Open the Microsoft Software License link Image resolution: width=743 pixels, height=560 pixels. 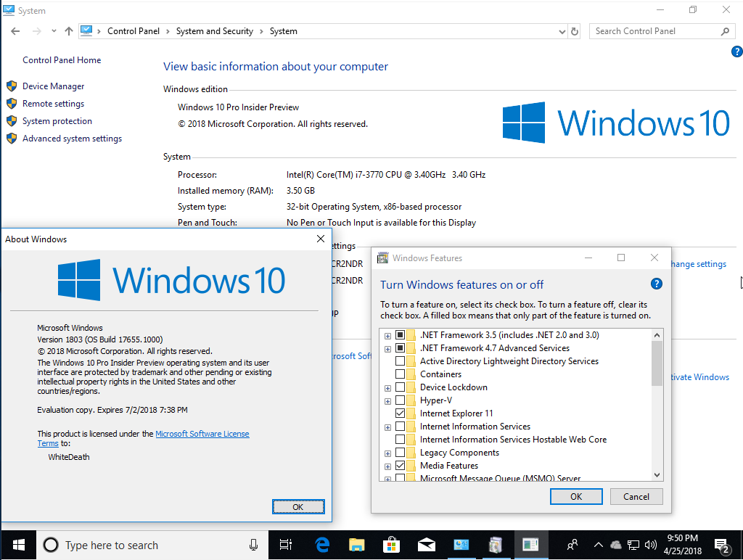pyautogui.click(x=202, y=434)
